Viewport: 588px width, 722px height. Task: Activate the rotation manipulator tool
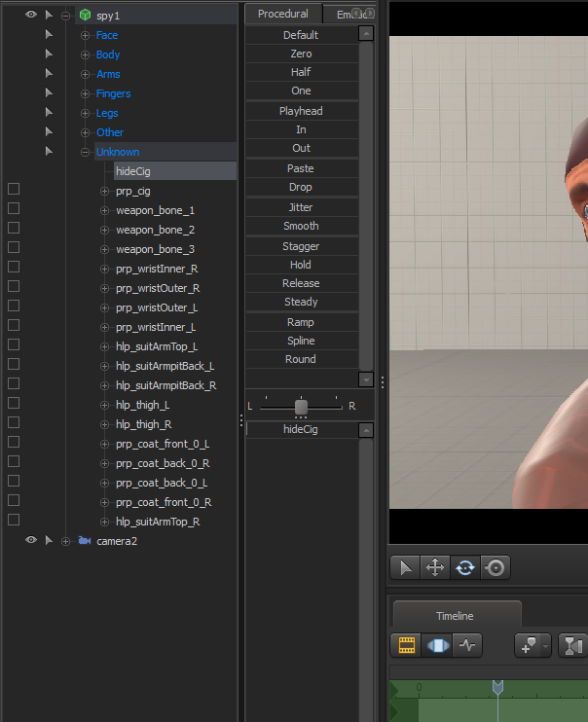[x=465, y=567]
